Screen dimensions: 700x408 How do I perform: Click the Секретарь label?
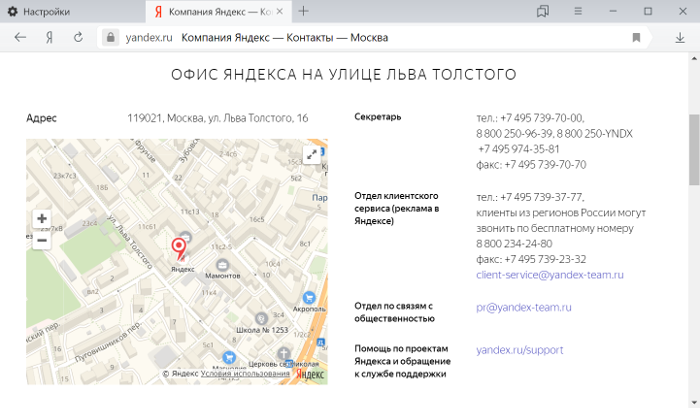(378, 117)
